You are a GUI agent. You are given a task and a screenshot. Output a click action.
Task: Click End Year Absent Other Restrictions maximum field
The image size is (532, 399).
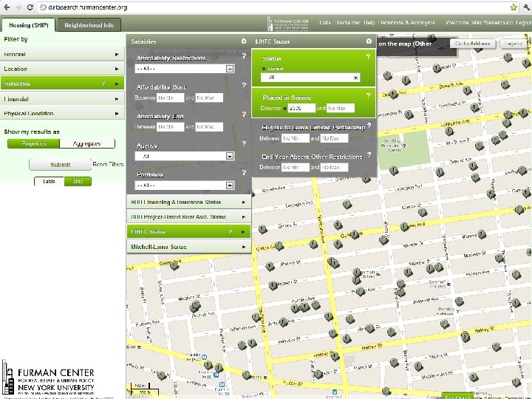pyautogui.click(x=334, y=167)
